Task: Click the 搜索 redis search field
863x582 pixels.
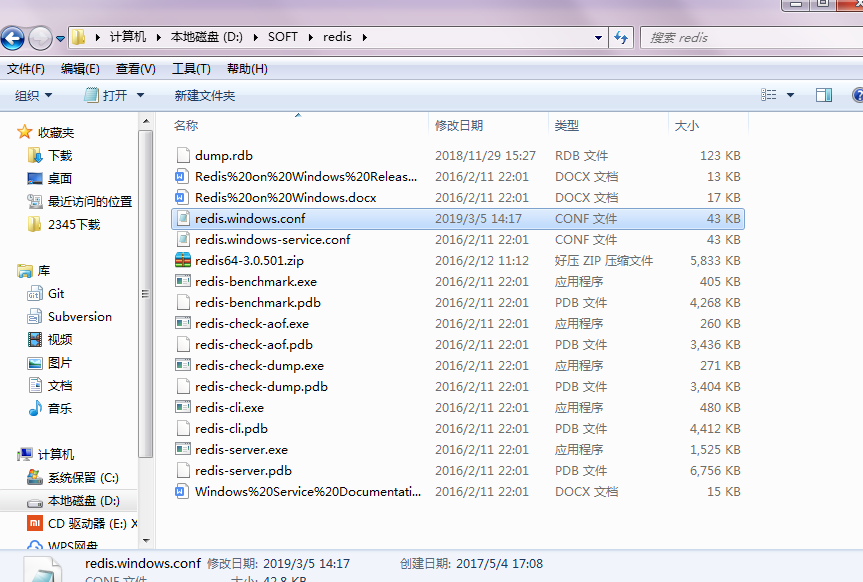Action: [751, 38]
